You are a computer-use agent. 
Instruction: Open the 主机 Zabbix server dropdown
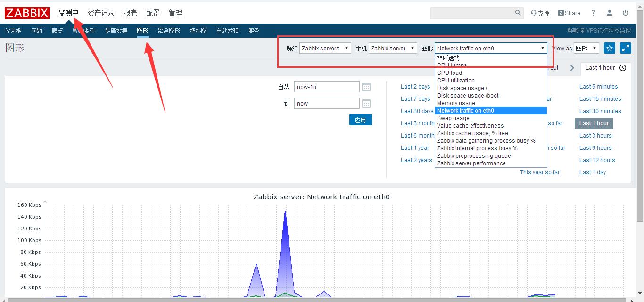click(393, 48)
